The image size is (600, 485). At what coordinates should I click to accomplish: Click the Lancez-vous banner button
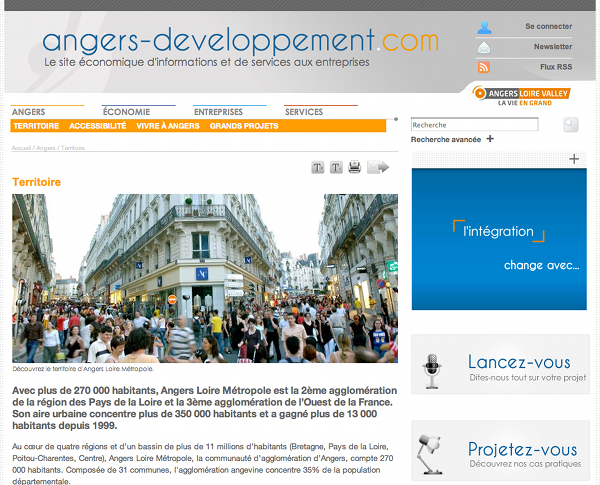(501, 367)
